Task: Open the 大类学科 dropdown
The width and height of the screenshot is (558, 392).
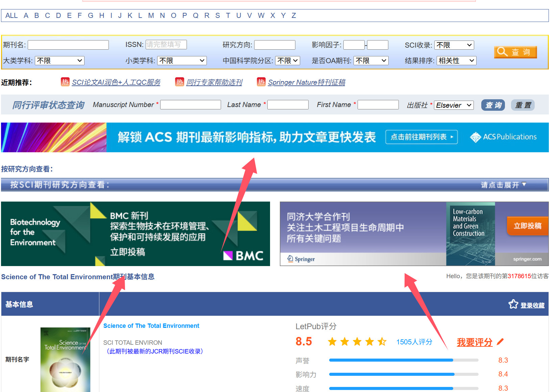Action: pyautogui.click(x=59, y=61)
